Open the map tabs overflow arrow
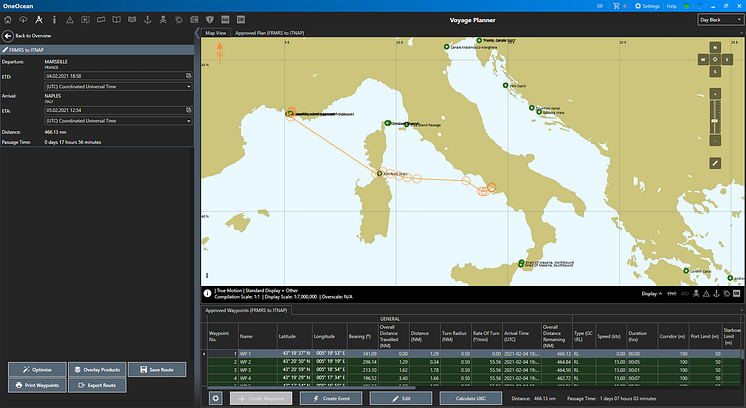746x408 pixels. coord(741,33)
